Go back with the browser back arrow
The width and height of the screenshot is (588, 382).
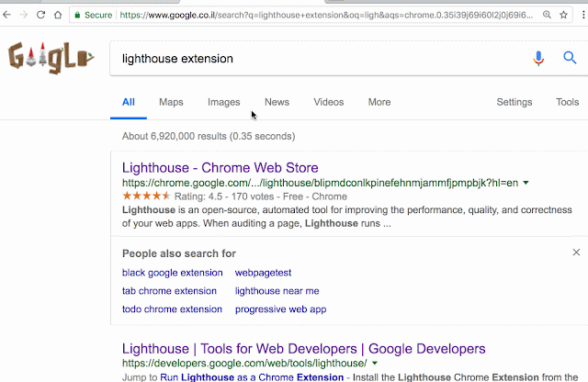pos(6,15)
